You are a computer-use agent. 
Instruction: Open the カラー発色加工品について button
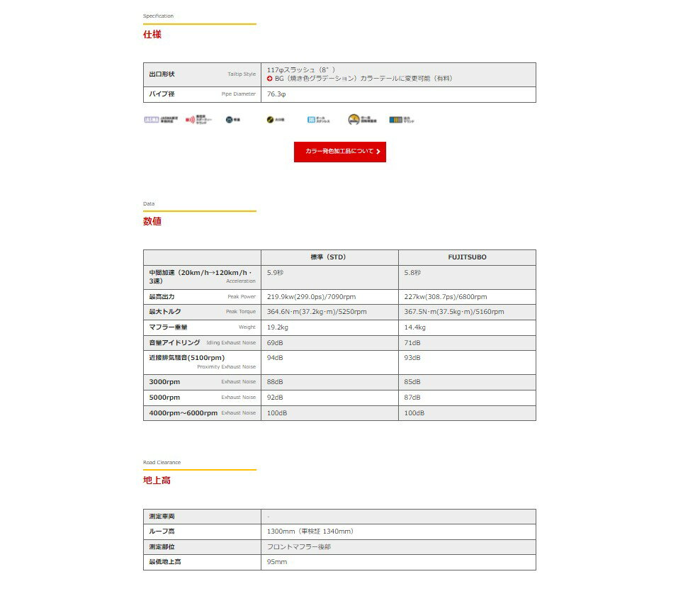[340, 152]
